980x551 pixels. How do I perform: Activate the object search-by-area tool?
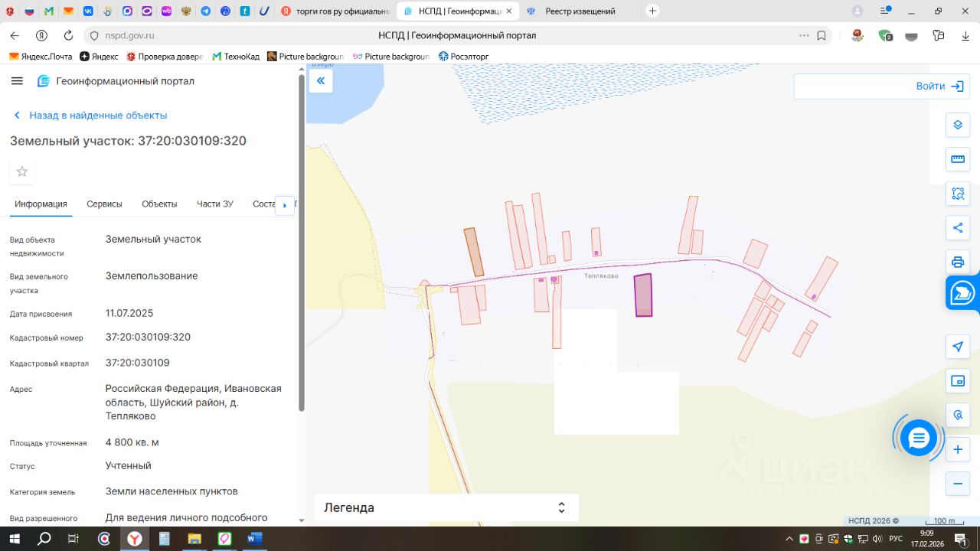tap(958, 194)
